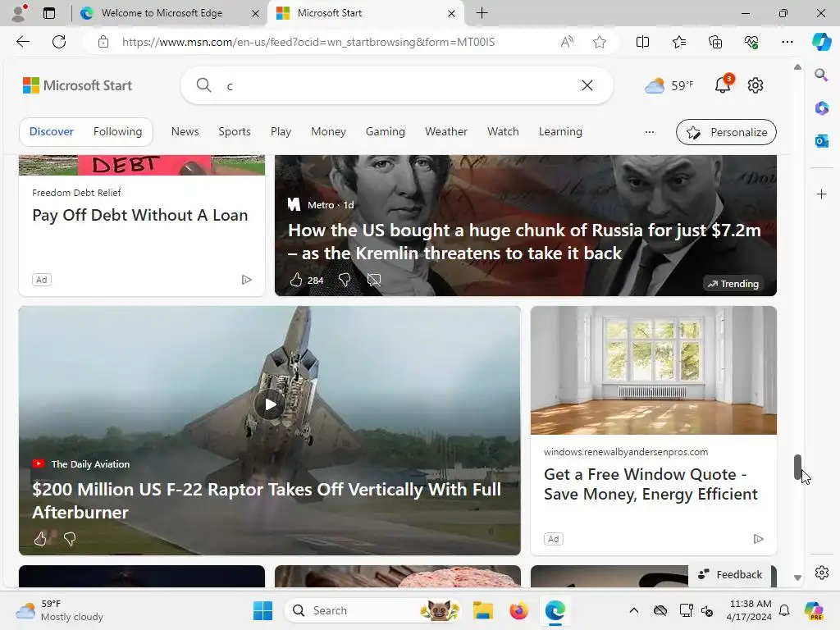Play the F-22 Raptor video

pos(271,404)
